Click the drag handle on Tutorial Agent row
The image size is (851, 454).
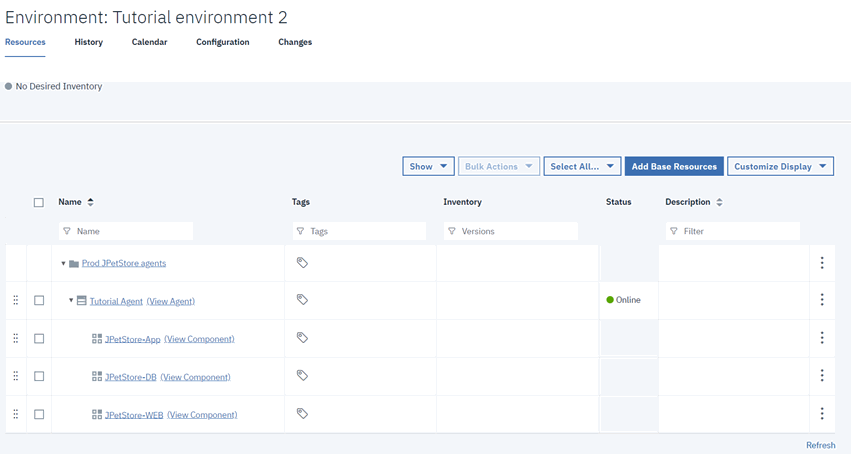[x=16, y=300]
